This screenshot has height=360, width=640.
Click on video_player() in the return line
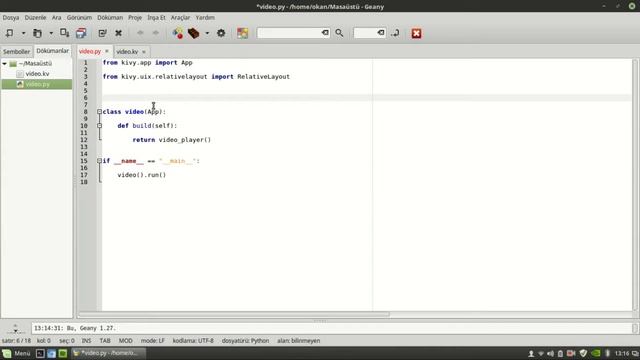click(184, 140)
